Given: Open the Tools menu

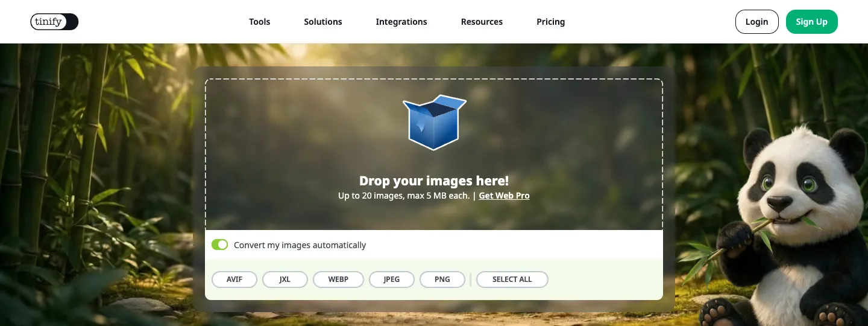Looking at the screenshot, I should tap(260, 22).
